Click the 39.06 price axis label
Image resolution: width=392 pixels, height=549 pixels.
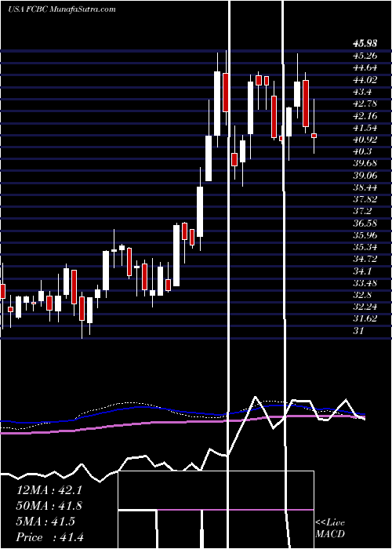click(x=365, y=176)
